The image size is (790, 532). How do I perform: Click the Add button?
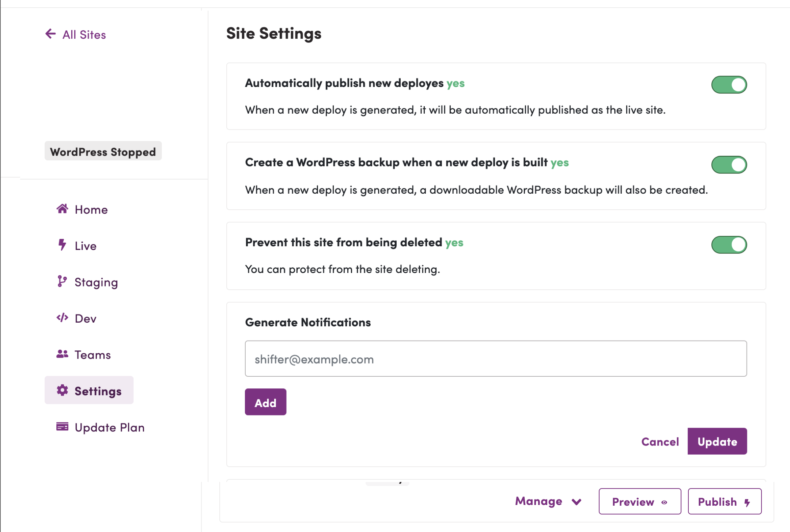click(x=265, y=402)
